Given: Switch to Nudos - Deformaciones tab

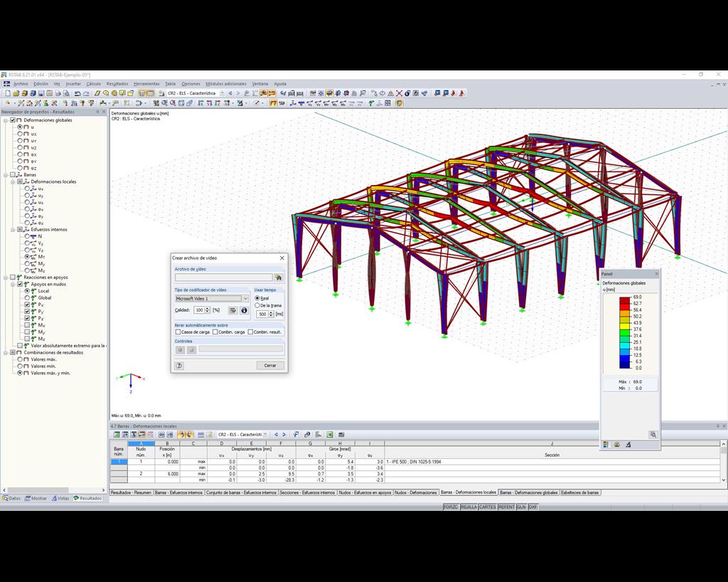Looking at the screenshot, I should (x=415, y=492).
